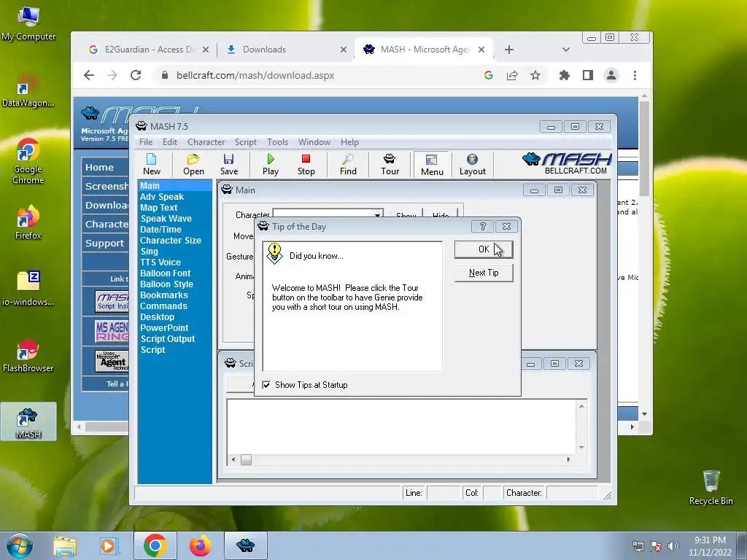747x560 pixels.
Task: Expand the Character combo box arrow
Action: tap(377, 214)
